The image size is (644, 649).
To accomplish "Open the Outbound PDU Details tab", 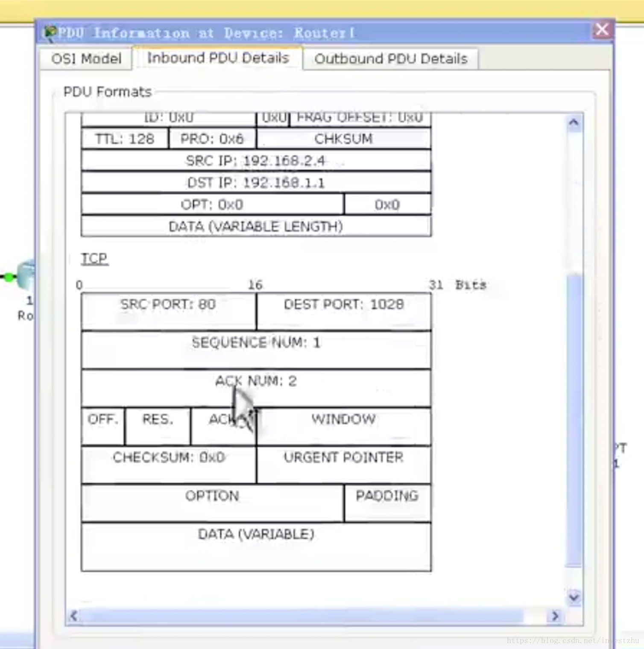I will [x=391, y=58].
